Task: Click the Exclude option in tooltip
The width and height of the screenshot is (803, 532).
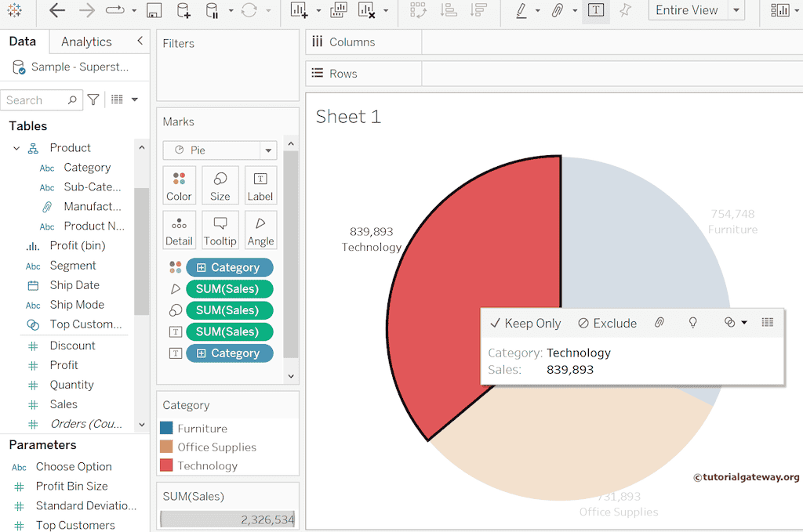Action: (x=607, y=323)
